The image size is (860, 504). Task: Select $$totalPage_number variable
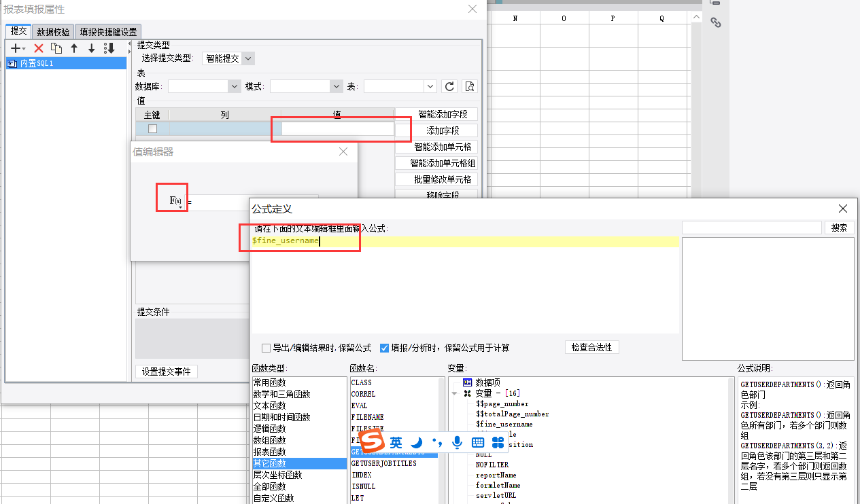[512, 414]
